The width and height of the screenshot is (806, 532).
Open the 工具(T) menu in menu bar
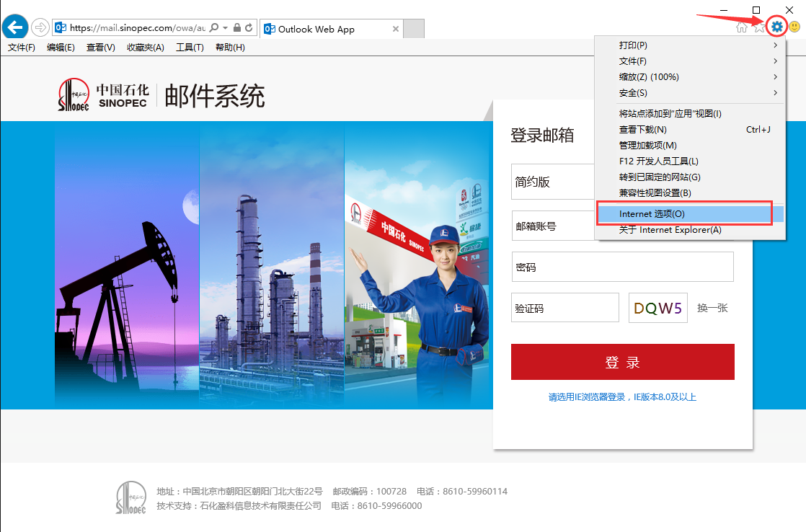click(190, 48)
